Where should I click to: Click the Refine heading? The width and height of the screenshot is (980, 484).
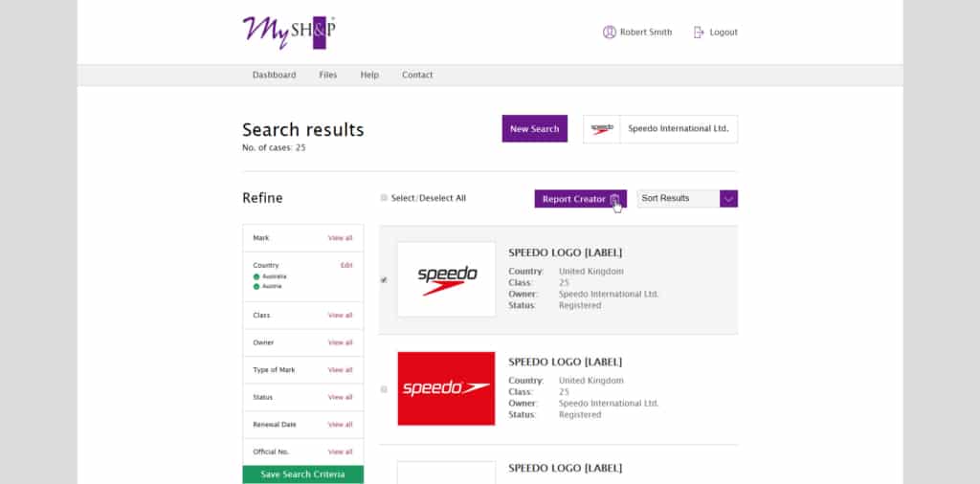click(x=262, y=198)
